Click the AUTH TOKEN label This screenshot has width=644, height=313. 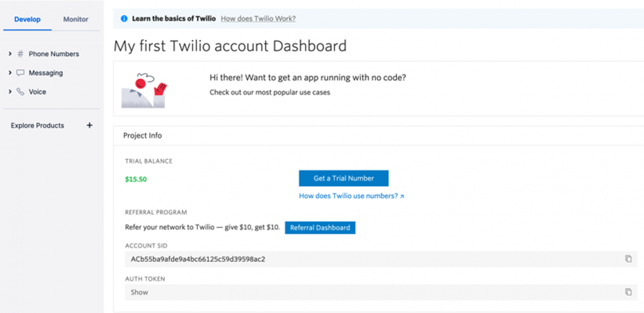145,279
